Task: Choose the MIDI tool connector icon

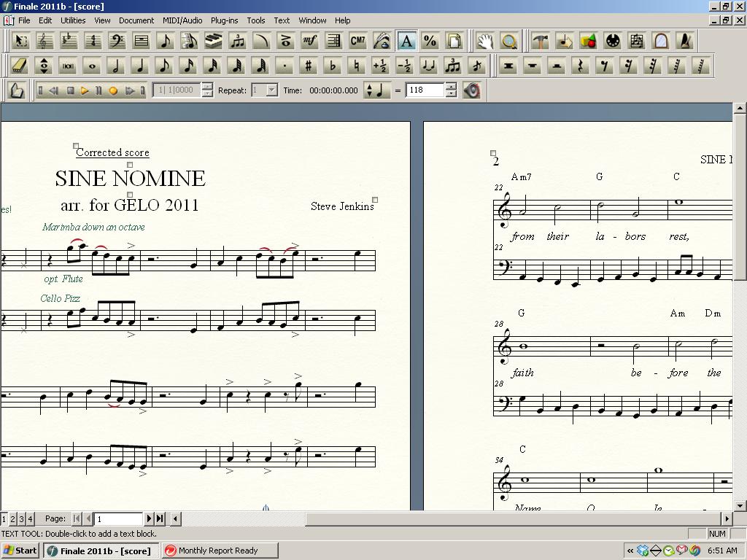Action: click(x=613, y=41)
